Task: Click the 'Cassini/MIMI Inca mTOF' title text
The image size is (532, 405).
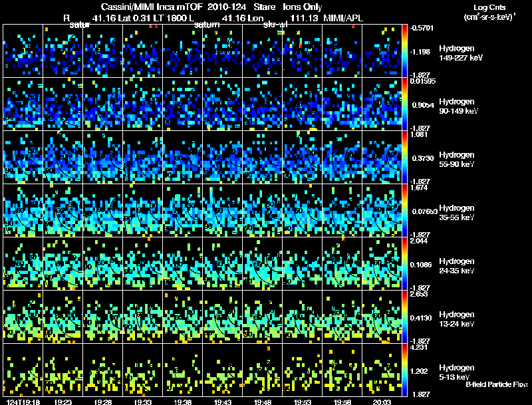Action: coord(152,7)
